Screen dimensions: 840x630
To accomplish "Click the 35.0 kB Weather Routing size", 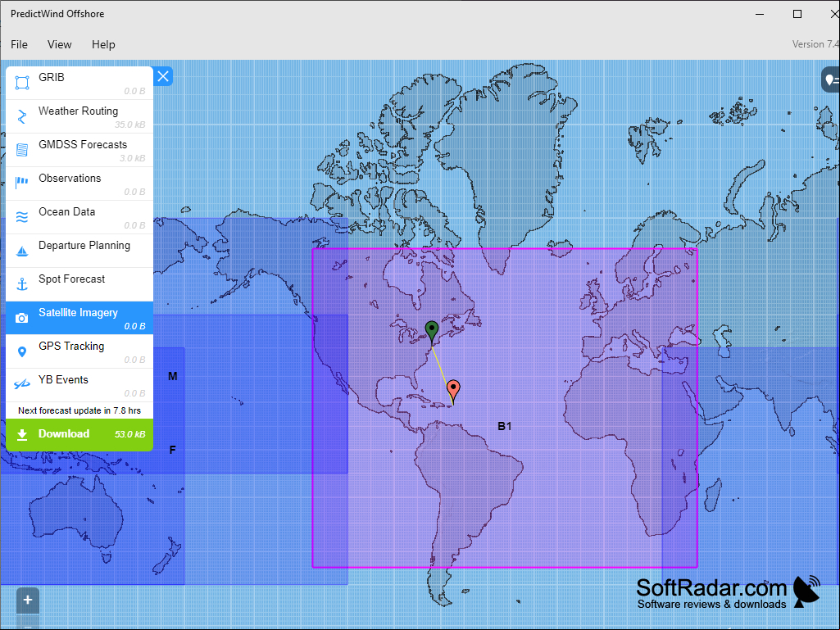I will (129, 125).
